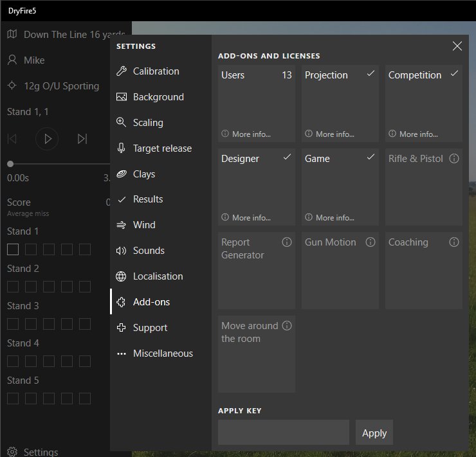This screenshot has height=457, width=476.
Task: Check the first Stand 3 score box
Action: (x=13, y=324)
